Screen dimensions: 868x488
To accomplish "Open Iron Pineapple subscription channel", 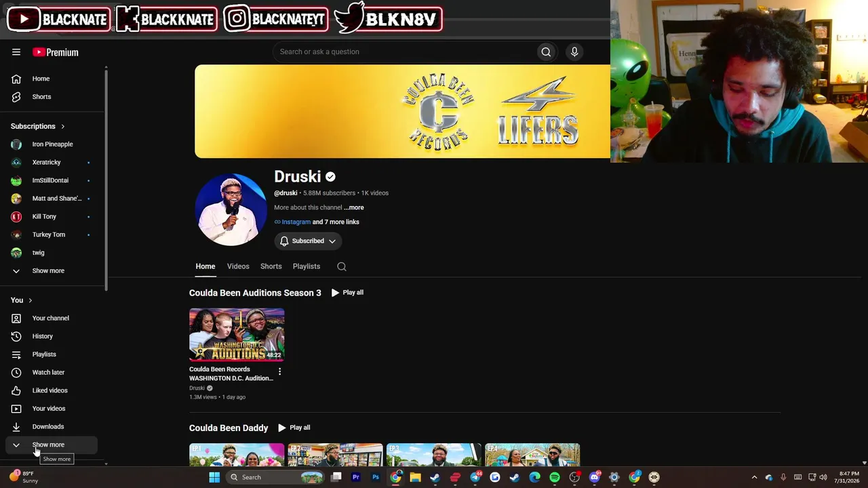I will pos(53,144).
